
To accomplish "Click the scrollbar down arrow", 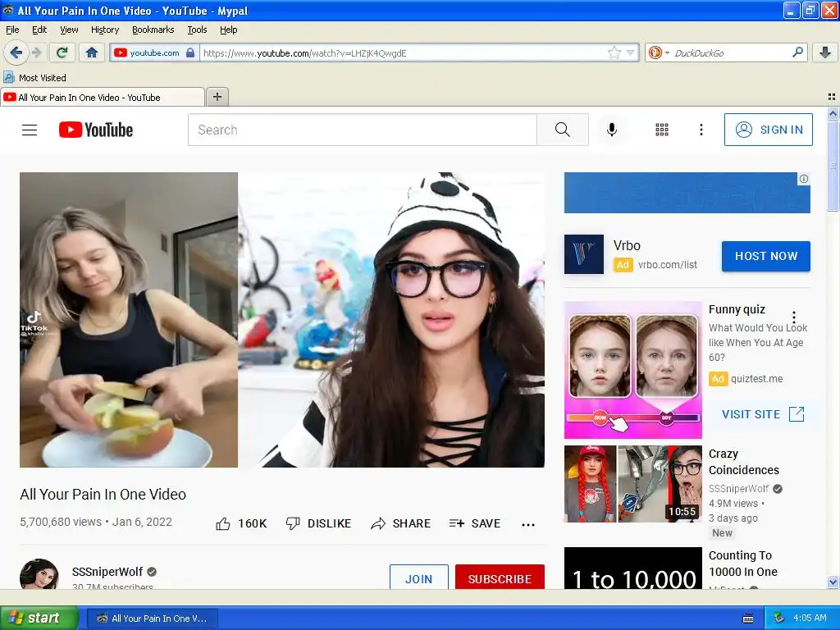I will pos(833,582).
